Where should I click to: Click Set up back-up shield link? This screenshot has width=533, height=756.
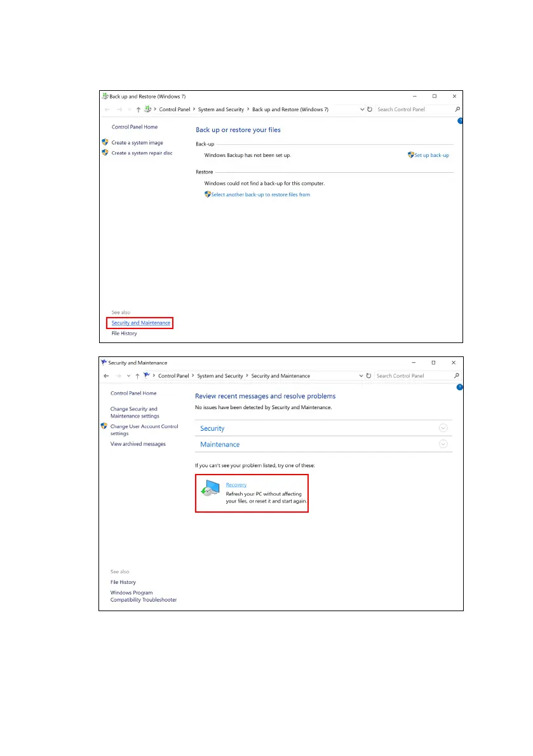click(x=428, y=155)
